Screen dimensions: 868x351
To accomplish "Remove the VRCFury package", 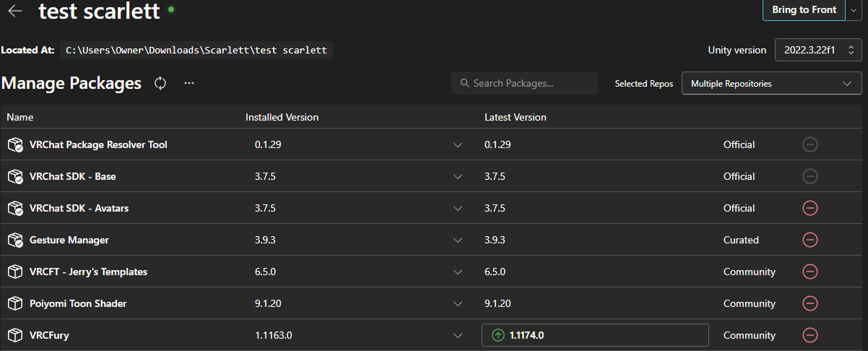I will pyautogui.click(x=810, y=335).
